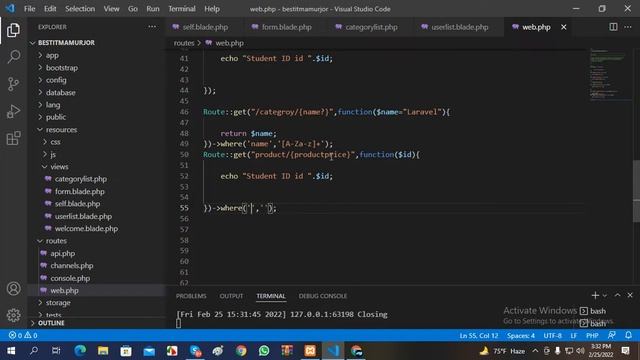Screen dimensions: 640x360
Task: Open the View menu
Action: tap(111, 9)
